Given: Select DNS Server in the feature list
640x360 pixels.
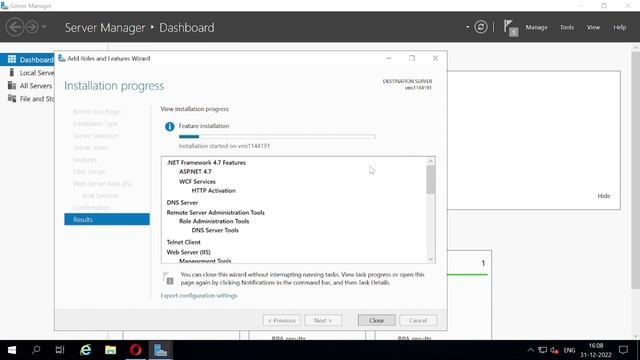Looking at the screenshot, I should 182,202.
